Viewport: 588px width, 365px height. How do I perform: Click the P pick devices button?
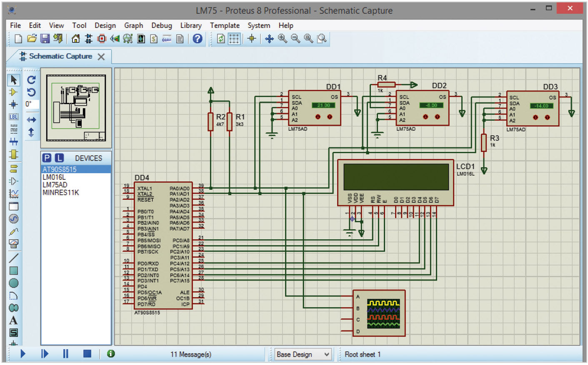pyautogui.click(x=47, y=158)
